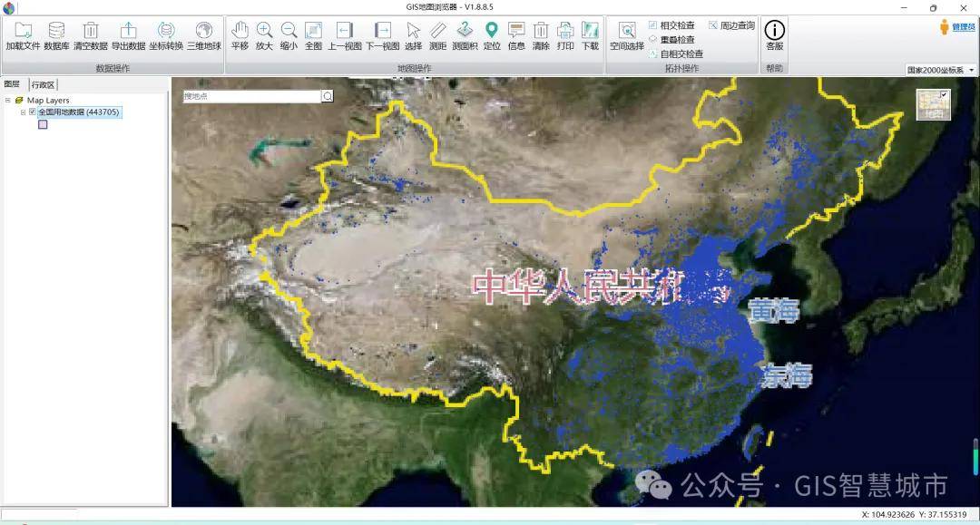Activate the 平移 pan hand tool
The width and height of the screenshot is (980, 525).
(x=240, y=35)
